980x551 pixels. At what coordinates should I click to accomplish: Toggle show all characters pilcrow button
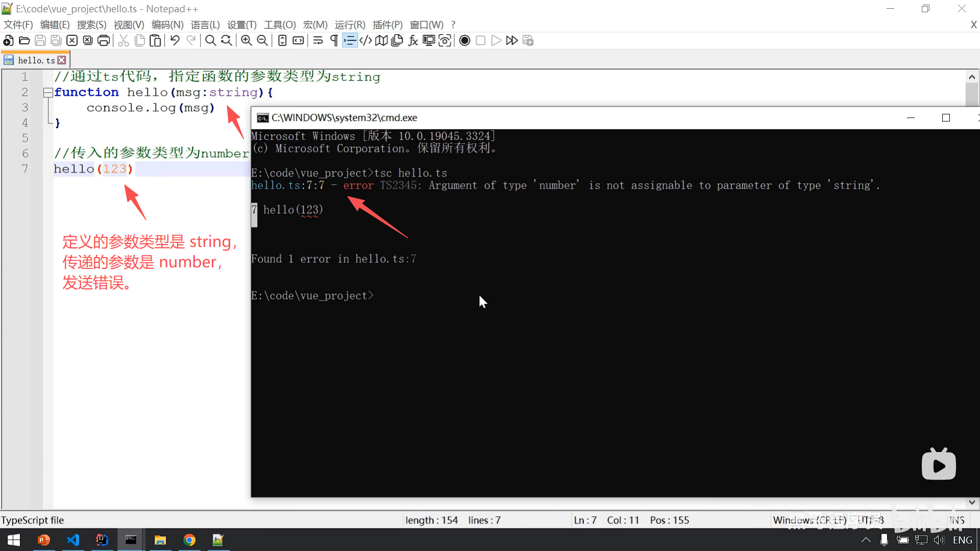tap(334, 41)
